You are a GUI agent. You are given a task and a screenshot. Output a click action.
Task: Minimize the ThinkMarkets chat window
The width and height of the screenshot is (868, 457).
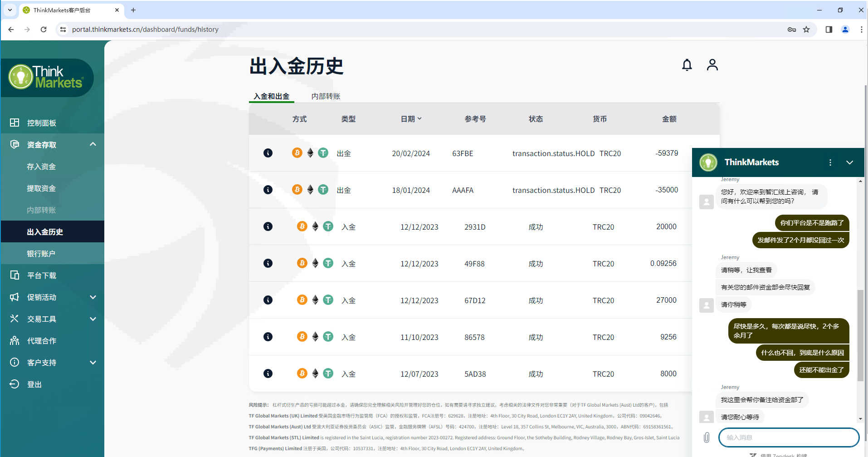(x=849, y=162)
